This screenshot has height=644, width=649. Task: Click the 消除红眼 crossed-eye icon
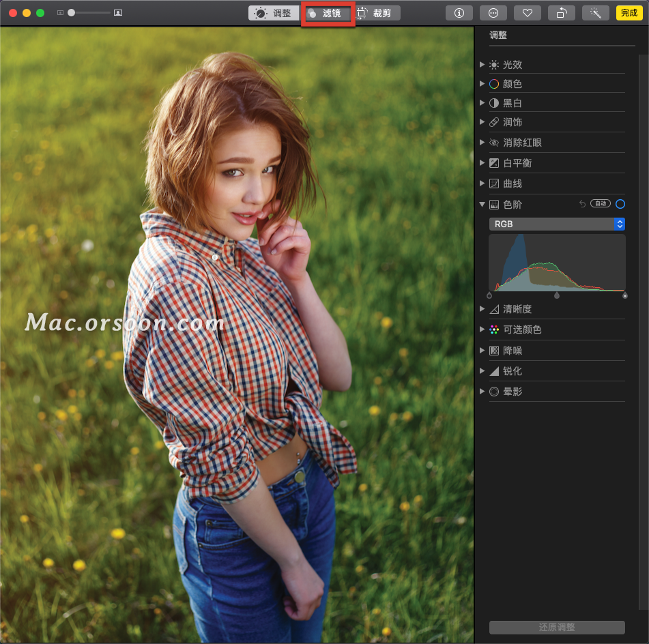[494, 143]
